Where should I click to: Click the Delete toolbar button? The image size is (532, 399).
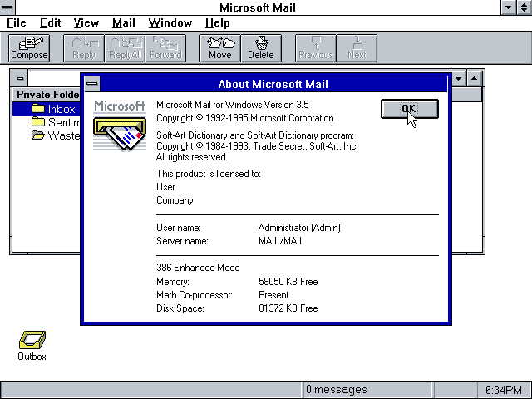(x=261, y=48)
